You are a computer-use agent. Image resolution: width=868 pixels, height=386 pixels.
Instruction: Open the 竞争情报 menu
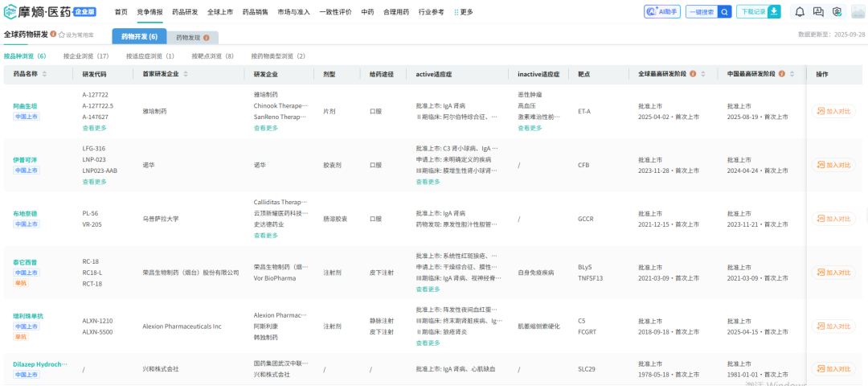click(x=149, y=12)
